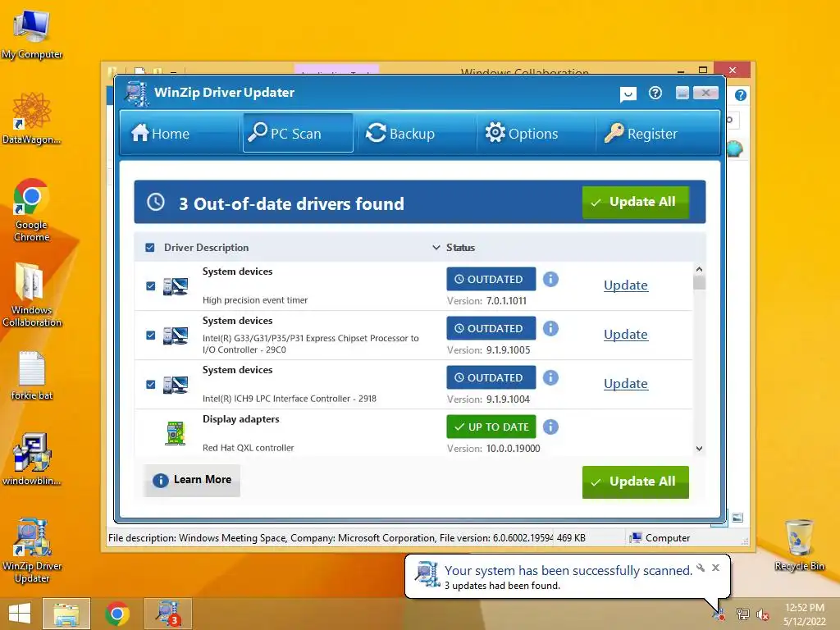The height and width of the screenshot is (630, 840).
Task: Launch Chrome from the taskbar
Action: 117,614
